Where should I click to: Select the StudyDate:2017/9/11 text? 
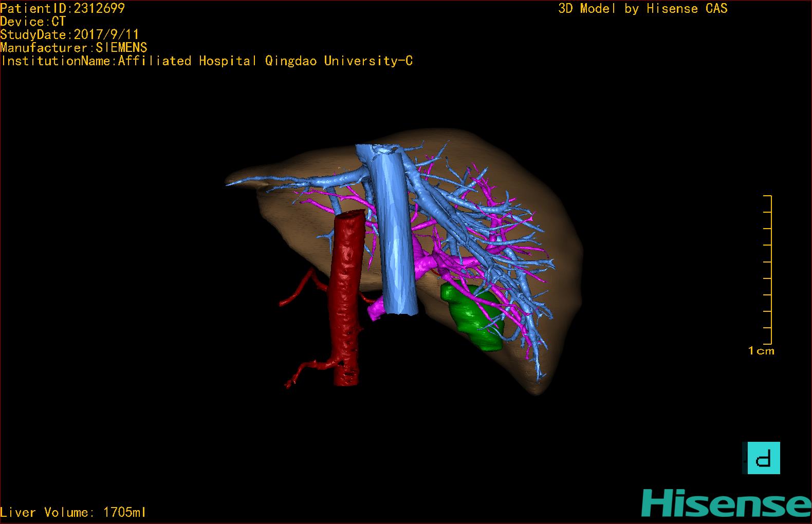pos(69,34)
